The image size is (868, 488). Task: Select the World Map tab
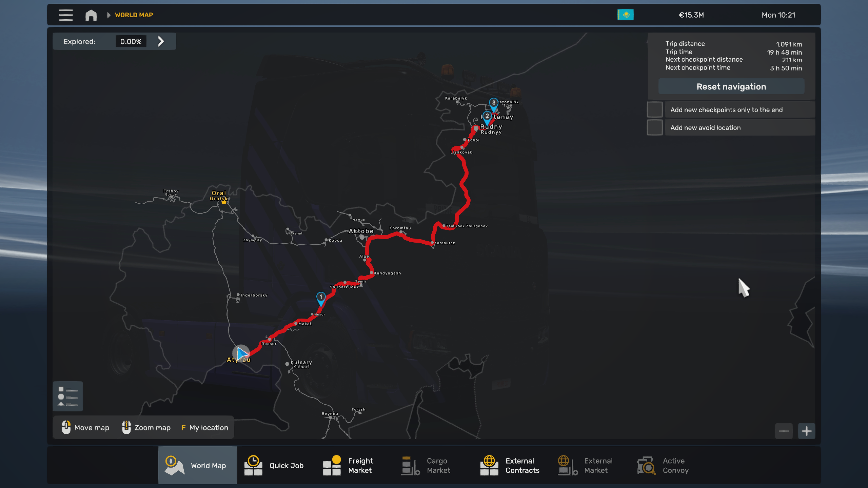click(x=197, y=466)
